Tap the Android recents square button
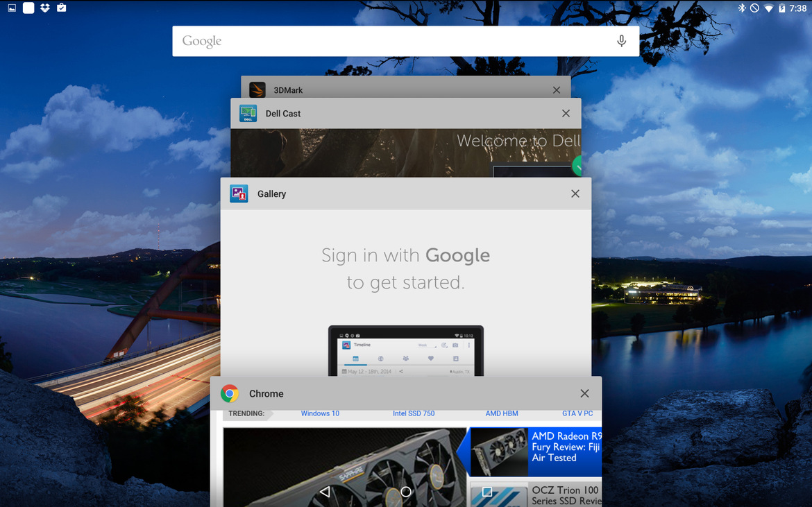The width and height of the screenshot is (812, 507). (x=487, y=492)
